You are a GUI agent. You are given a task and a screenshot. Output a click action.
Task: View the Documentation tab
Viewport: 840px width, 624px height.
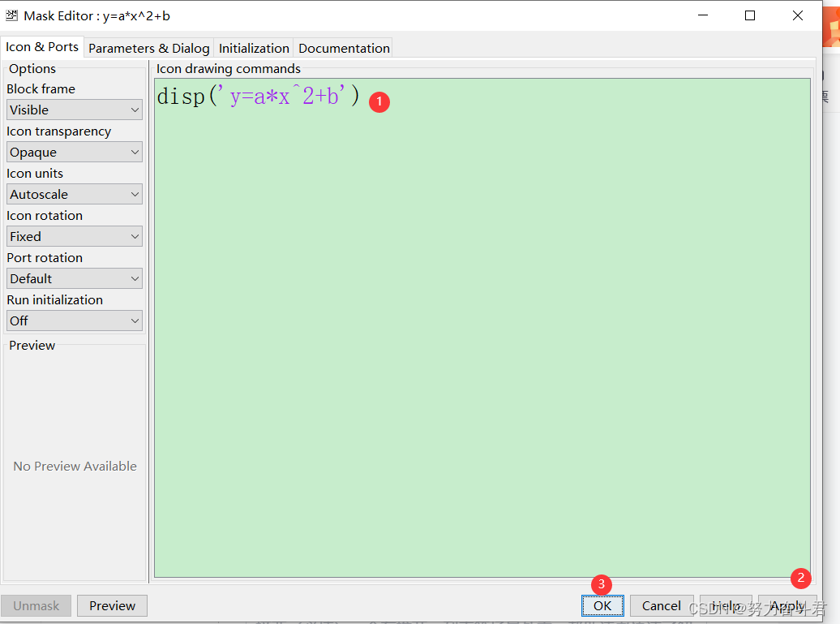pyautogui.click(x=343, y=48)
